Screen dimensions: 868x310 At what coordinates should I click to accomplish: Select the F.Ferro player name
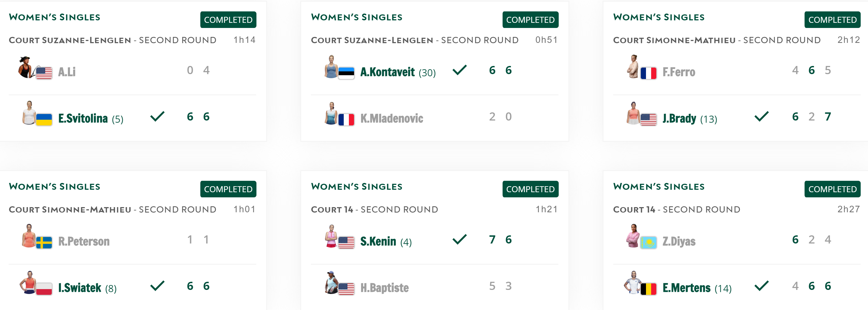click(679, 72)
